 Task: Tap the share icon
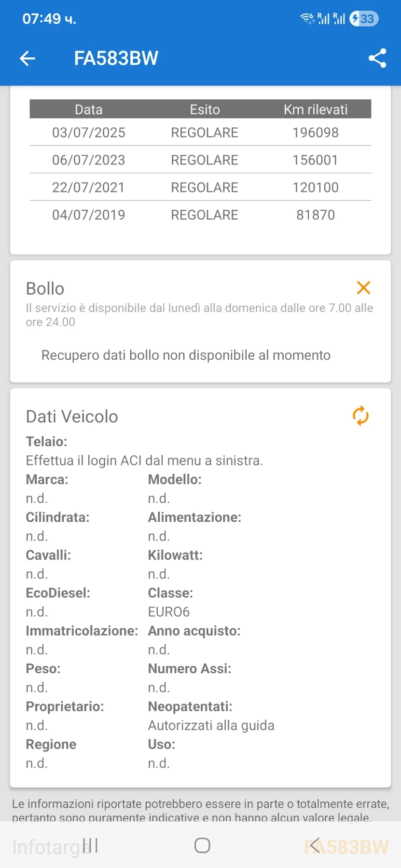coord(377,58)
